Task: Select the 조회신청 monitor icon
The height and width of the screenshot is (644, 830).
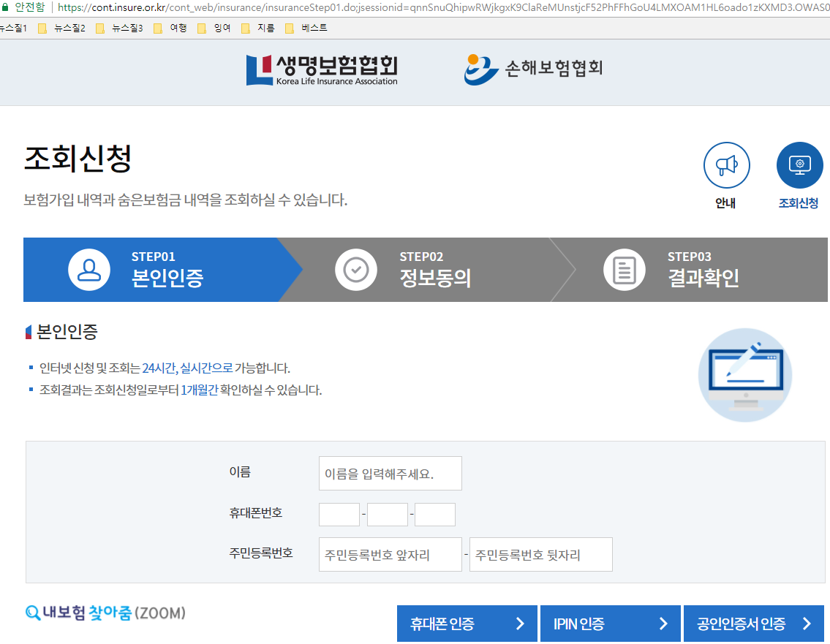Action: pos(799,165)
